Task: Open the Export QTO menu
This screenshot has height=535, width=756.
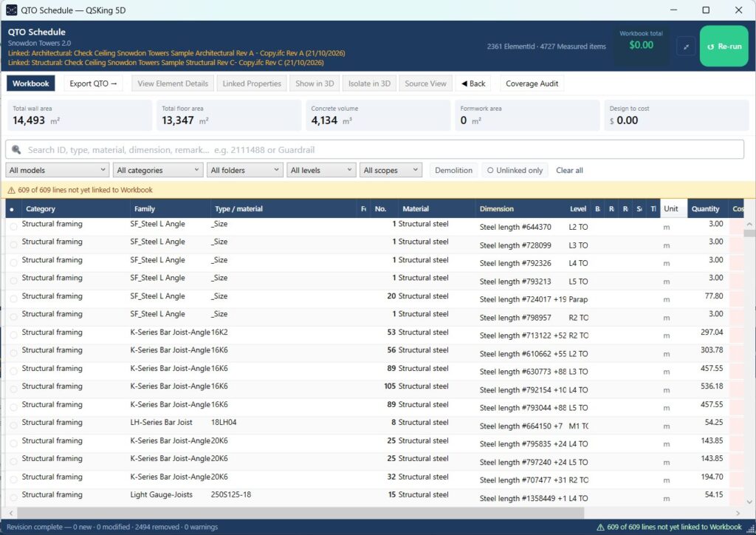Action: pyautogui.click(x=93, y=84)
